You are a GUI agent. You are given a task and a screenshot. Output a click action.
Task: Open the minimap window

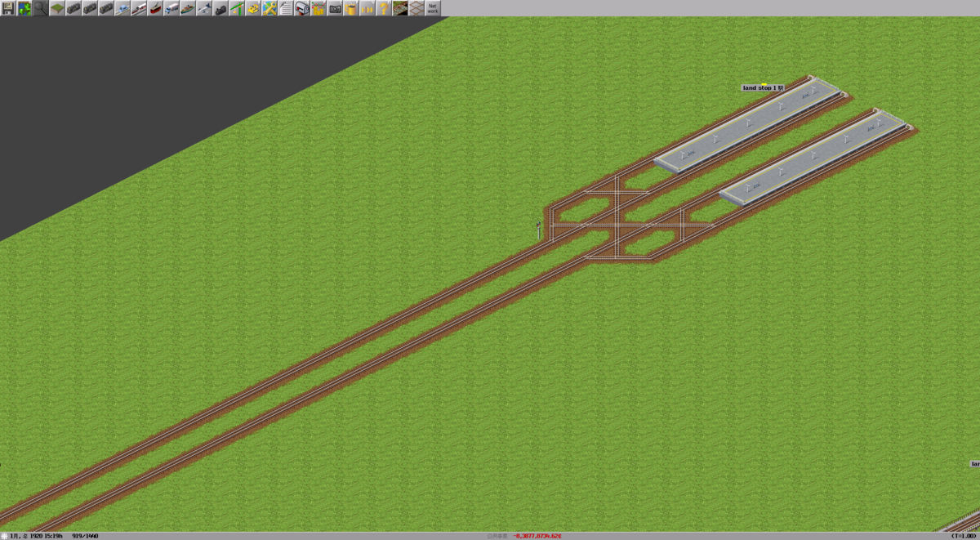pos(24,8)
